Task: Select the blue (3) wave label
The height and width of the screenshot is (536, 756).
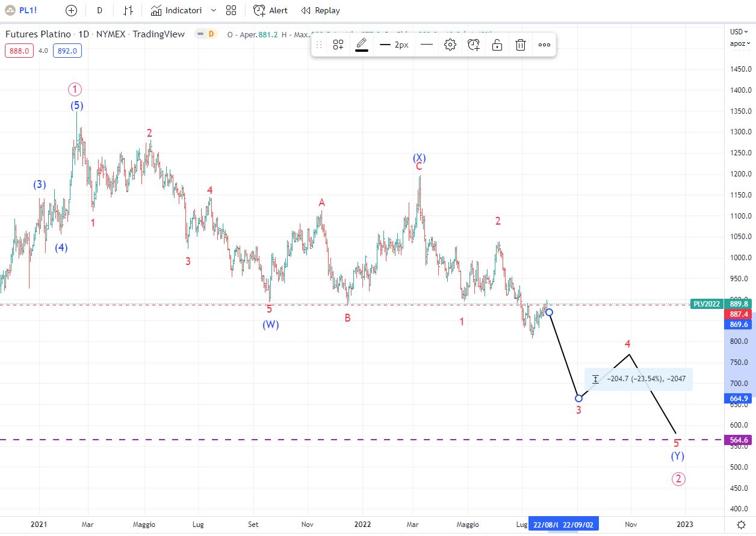Action: pos(40,185)
